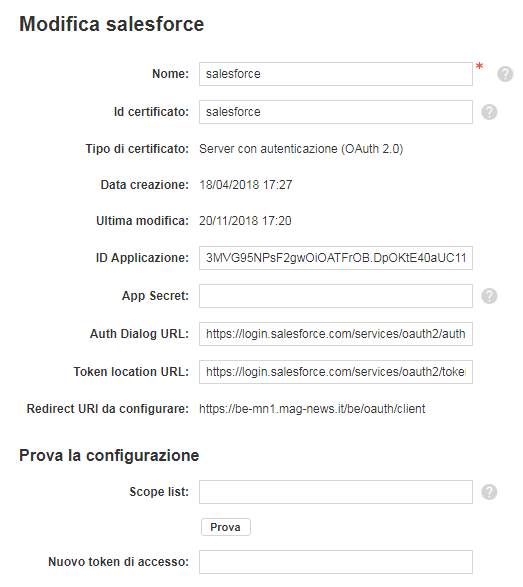Show help for the Scope list field

489,492
